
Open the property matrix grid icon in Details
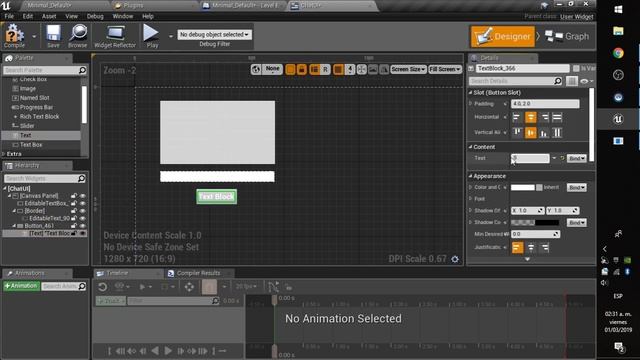click(571, 81)
